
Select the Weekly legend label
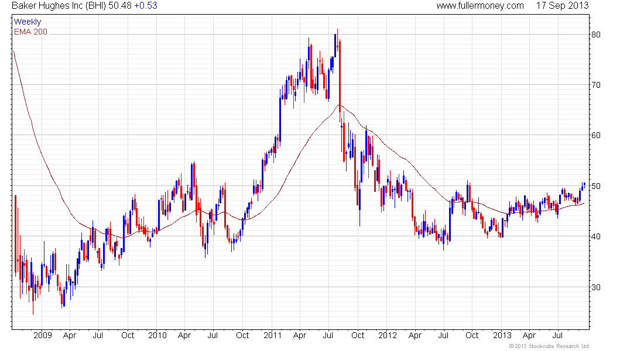[x=28, y=22]
